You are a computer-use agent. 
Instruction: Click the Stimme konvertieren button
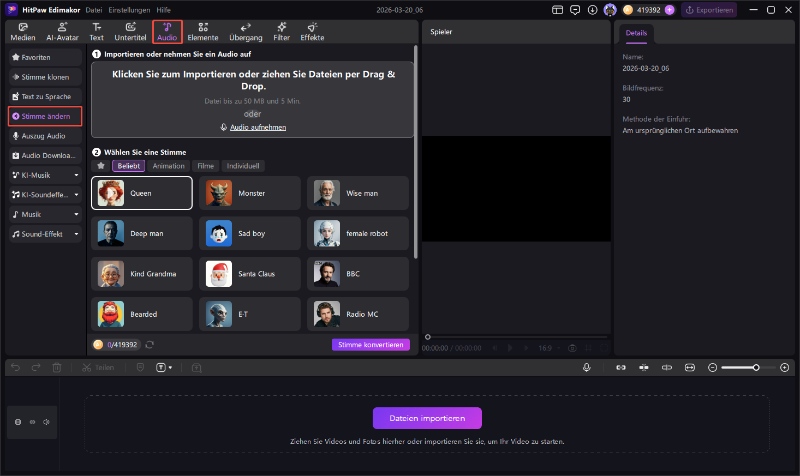(370, 344)
